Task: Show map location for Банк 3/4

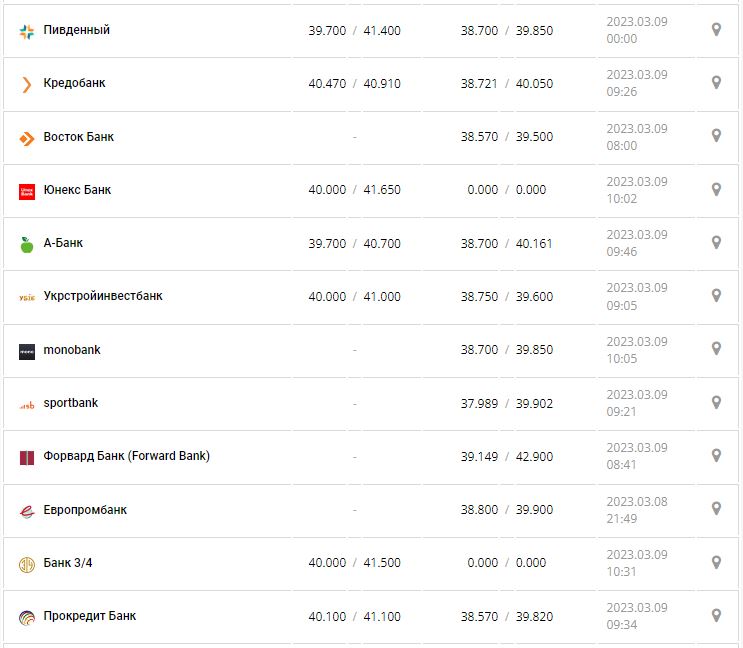Action: [x=716, y=562]
